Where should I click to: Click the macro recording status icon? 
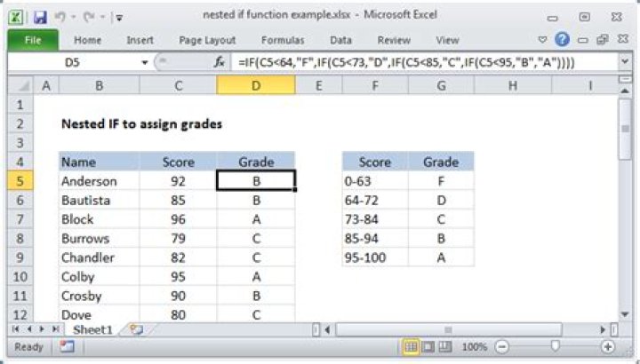point(67,347)
